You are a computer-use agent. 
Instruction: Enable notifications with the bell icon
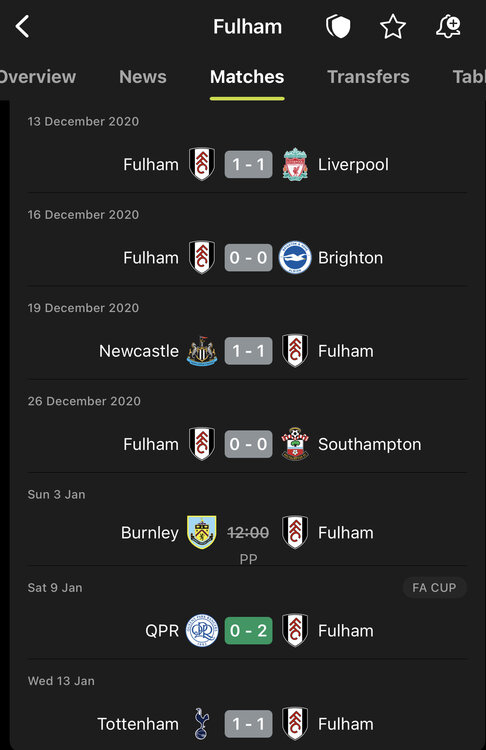[x=448, y=26]
